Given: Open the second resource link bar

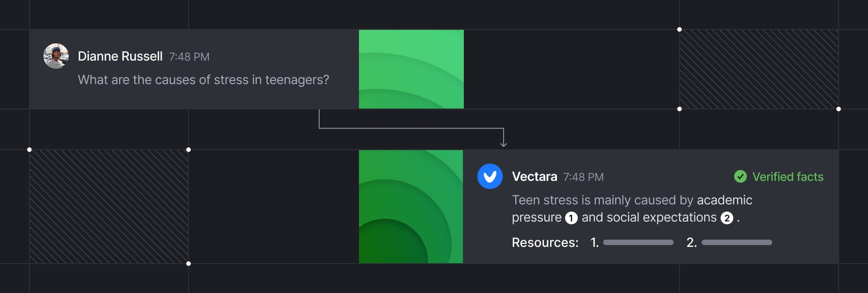Looking at the screenshot, I should 736,243.
